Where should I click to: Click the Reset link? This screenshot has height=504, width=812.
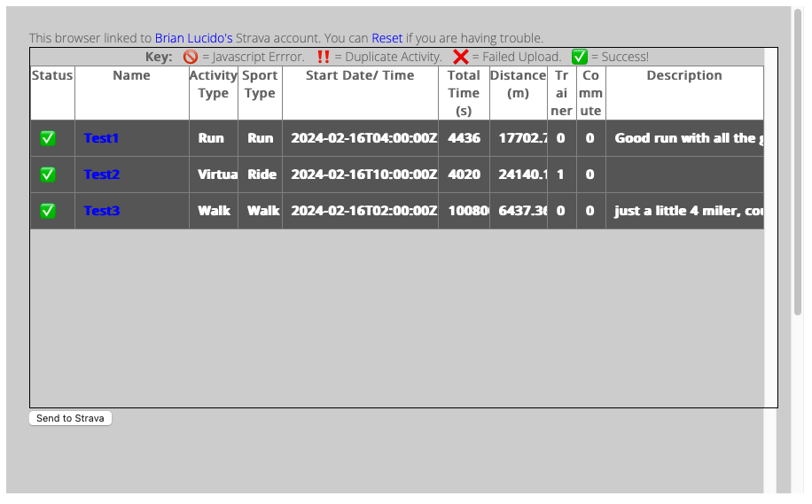point(386,38)
